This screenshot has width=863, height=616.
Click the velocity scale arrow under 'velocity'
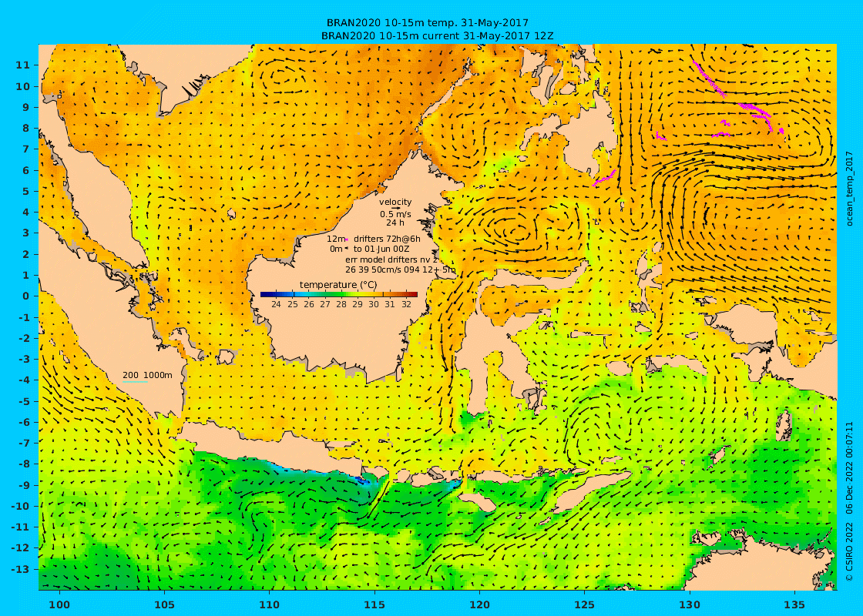[395, 209]
